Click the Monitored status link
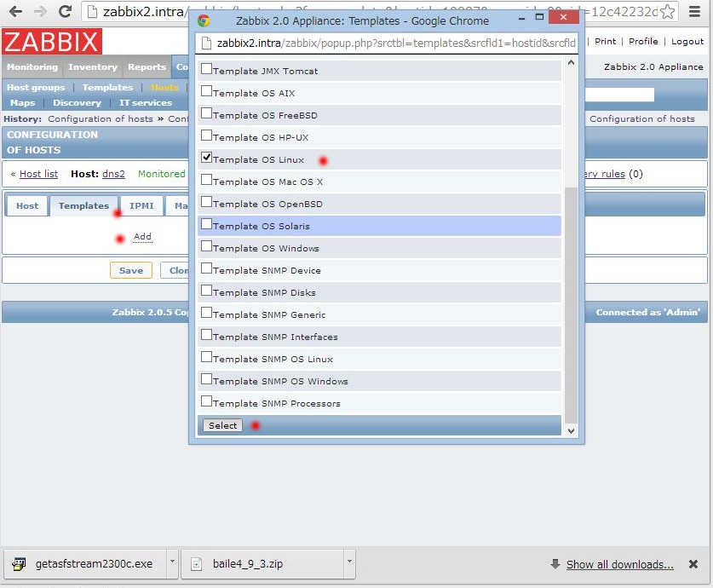 tap(162, 174)
